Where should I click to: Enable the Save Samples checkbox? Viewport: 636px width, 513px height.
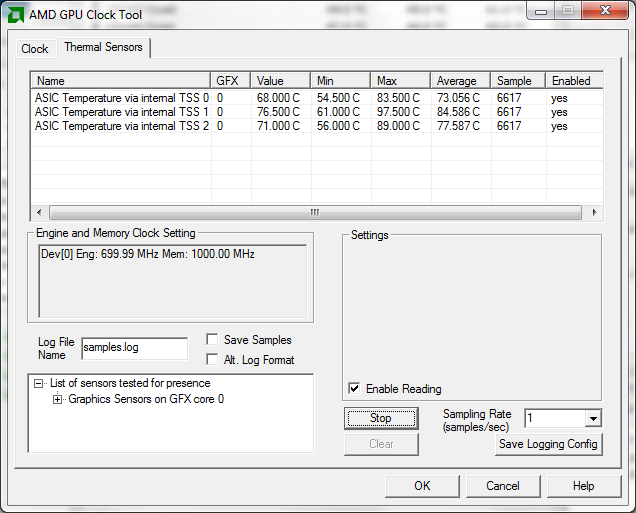[212, 339]
